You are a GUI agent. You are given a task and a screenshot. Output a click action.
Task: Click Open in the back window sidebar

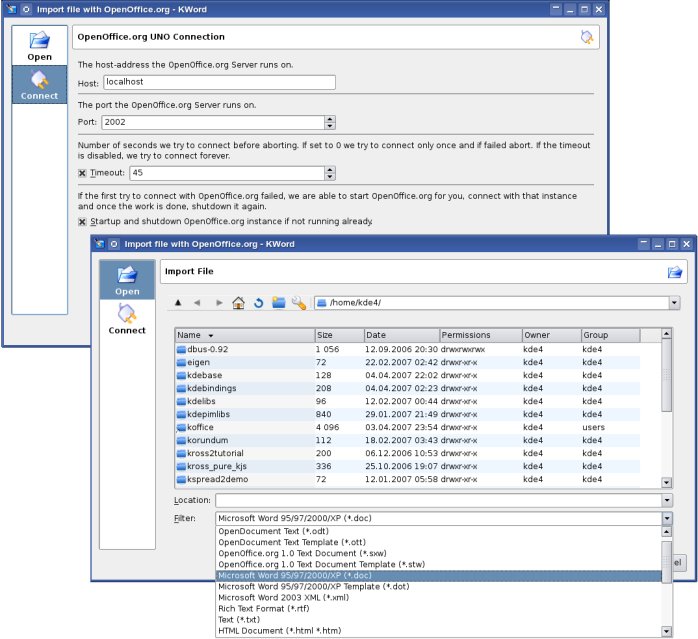pos(39,45)
